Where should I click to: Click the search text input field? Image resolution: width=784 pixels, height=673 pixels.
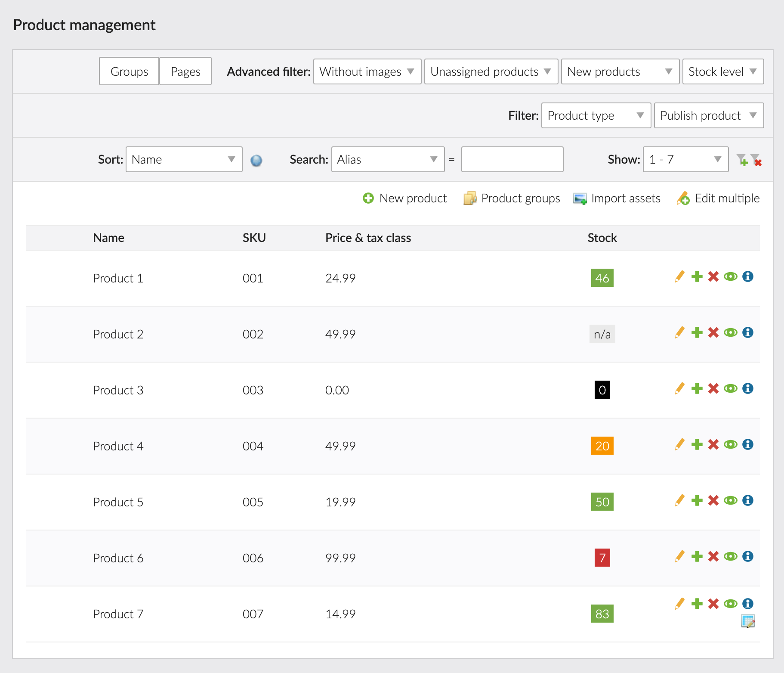pyautogui.click(x=512, y=160)
